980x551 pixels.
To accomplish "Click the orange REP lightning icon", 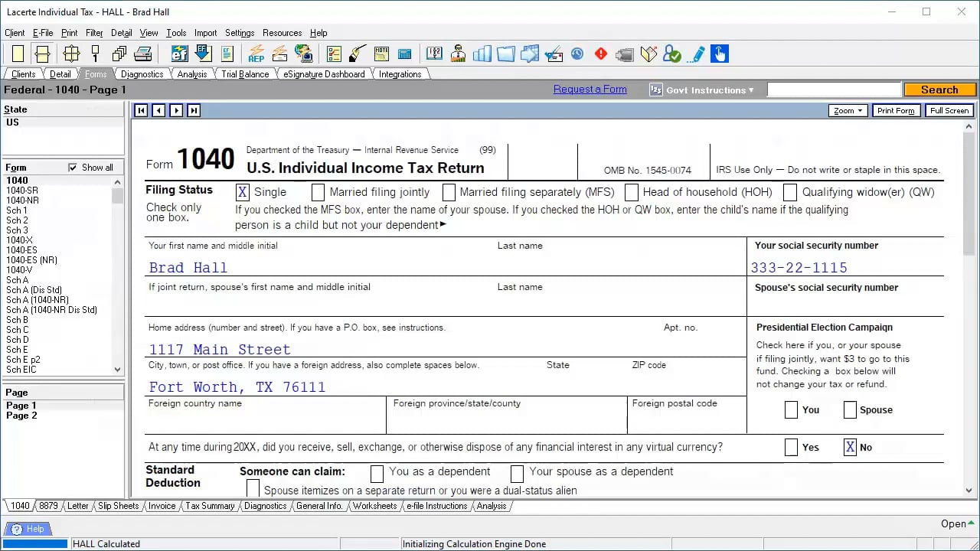I will [x=256, y=54].
